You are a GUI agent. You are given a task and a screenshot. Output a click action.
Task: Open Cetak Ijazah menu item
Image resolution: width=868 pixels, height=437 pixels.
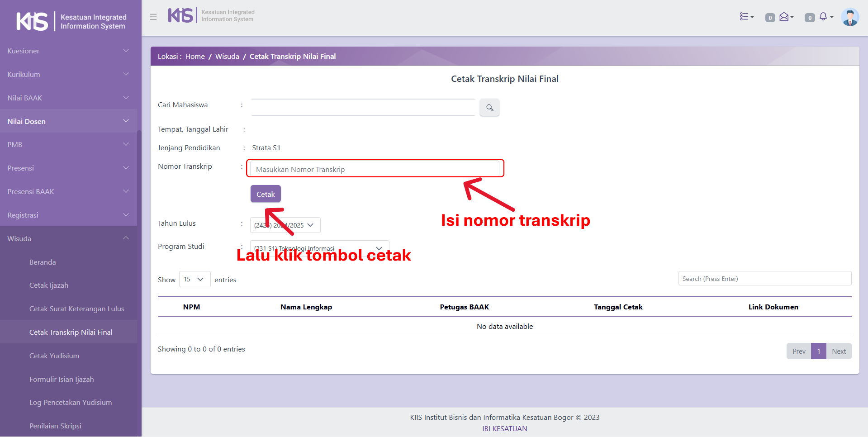pos(49,285)
